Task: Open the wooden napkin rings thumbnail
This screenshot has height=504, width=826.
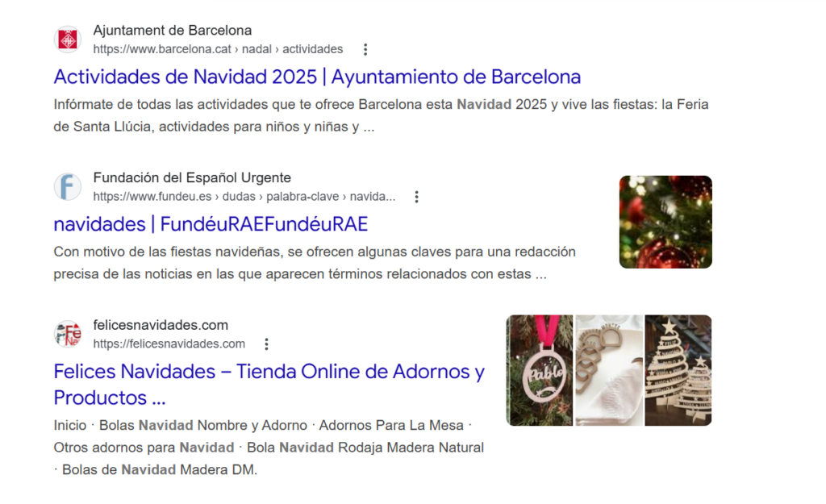Action: [x=609, y=370]
